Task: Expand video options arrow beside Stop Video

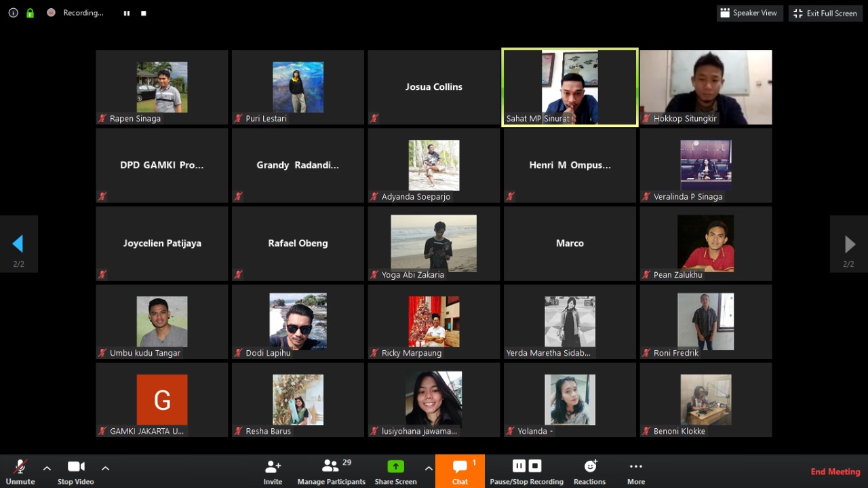Action: coord(105,468)
